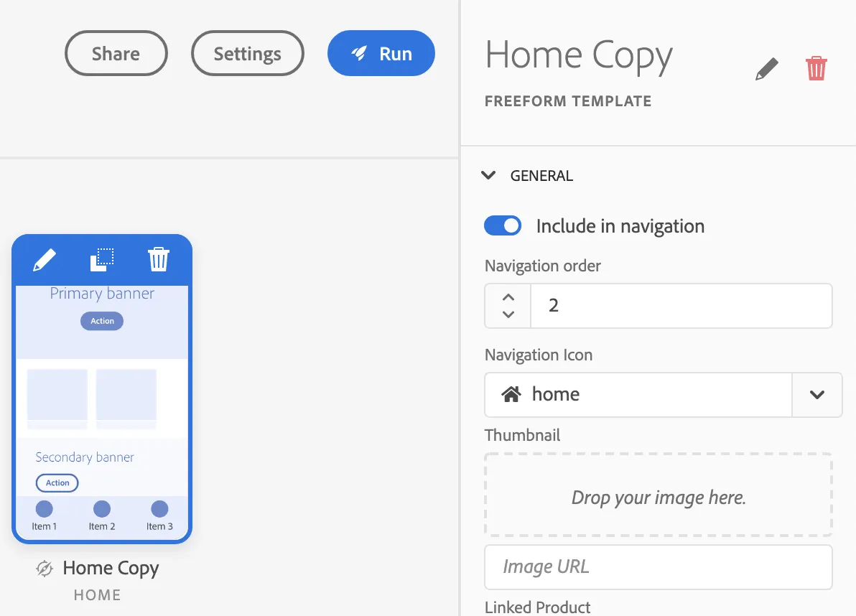Duplicate the page using the card's copy icon
This screenshot has width=856, height=616.
[x=102, y=260]
